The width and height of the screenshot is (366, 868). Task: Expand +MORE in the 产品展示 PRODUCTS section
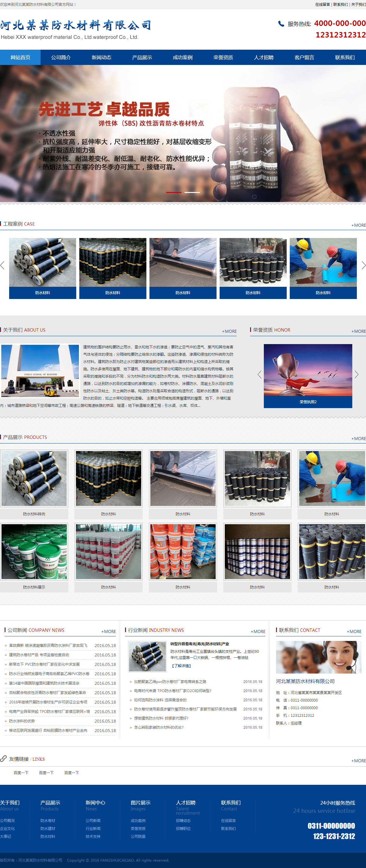(x=358, y=438)
